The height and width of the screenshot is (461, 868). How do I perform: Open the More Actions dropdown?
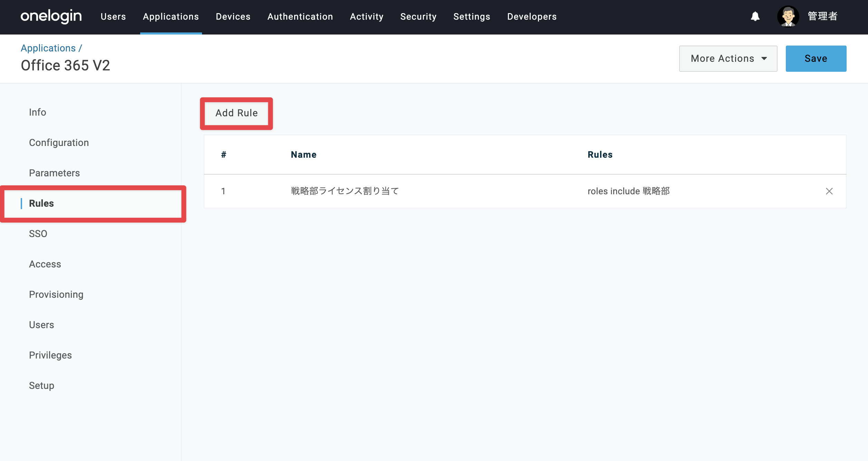coord(728,59)
